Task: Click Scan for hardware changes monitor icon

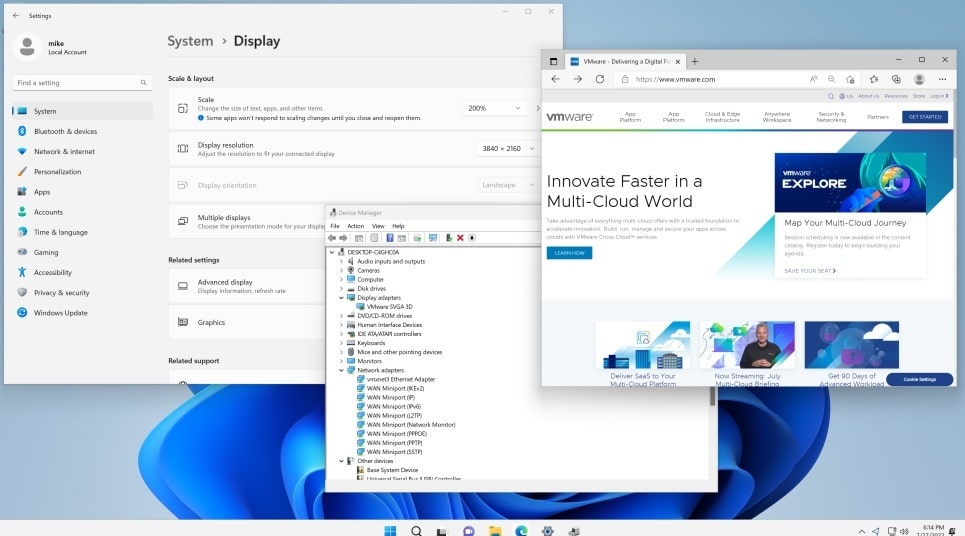Action: 433,238
